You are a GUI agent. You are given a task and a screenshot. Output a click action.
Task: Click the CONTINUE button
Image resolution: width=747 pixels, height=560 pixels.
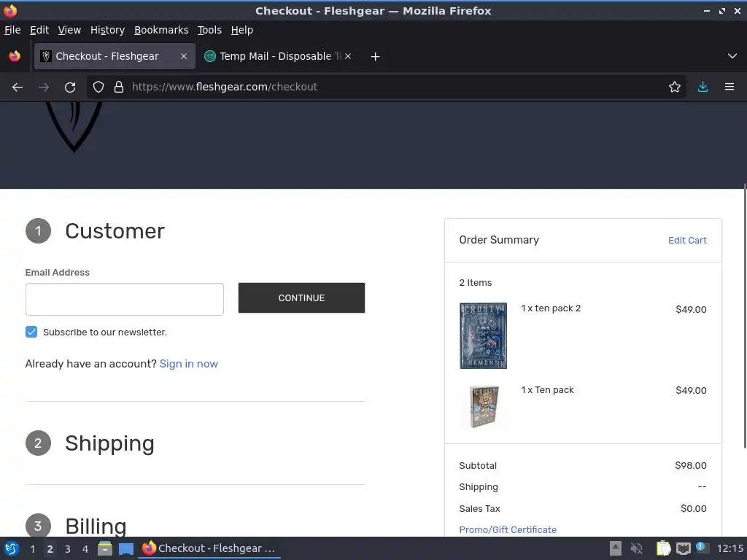point(301,298)
